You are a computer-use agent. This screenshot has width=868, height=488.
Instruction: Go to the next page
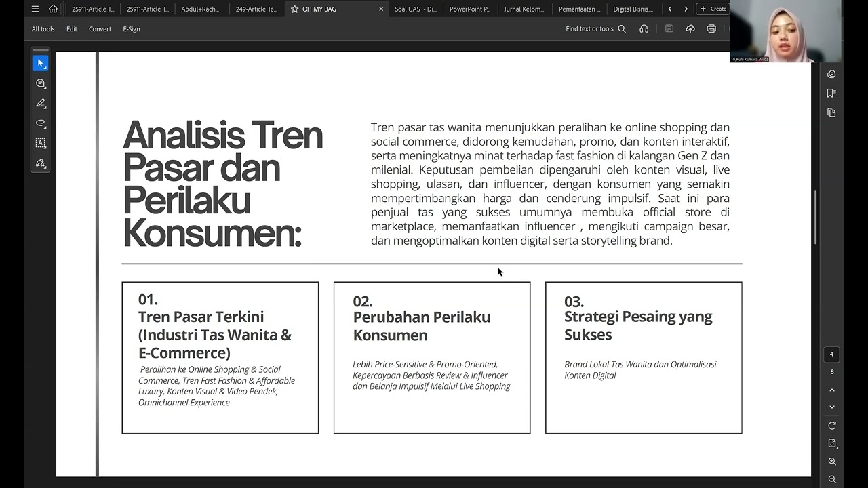tap(832, 407)
